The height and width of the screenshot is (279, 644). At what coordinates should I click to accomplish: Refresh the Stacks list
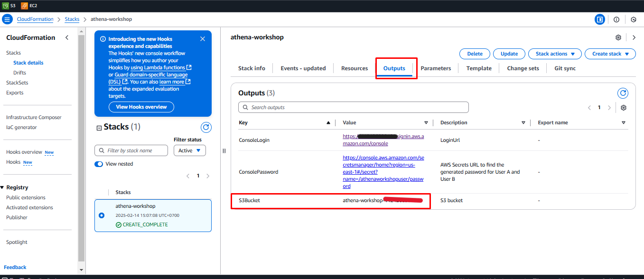point(206,127)
